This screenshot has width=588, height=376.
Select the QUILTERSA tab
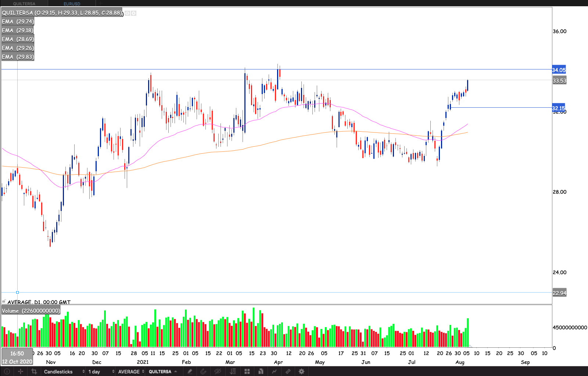coord(24,4)
